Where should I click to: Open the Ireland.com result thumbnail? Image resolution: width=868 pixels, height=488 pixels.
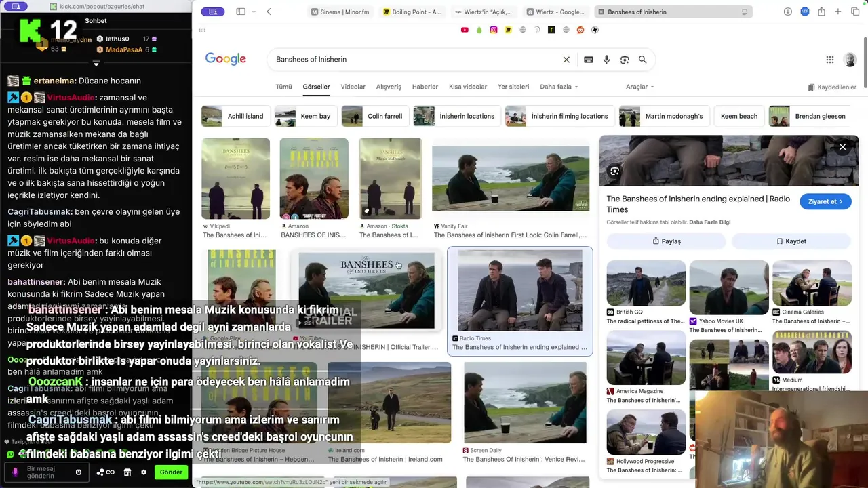389,403
